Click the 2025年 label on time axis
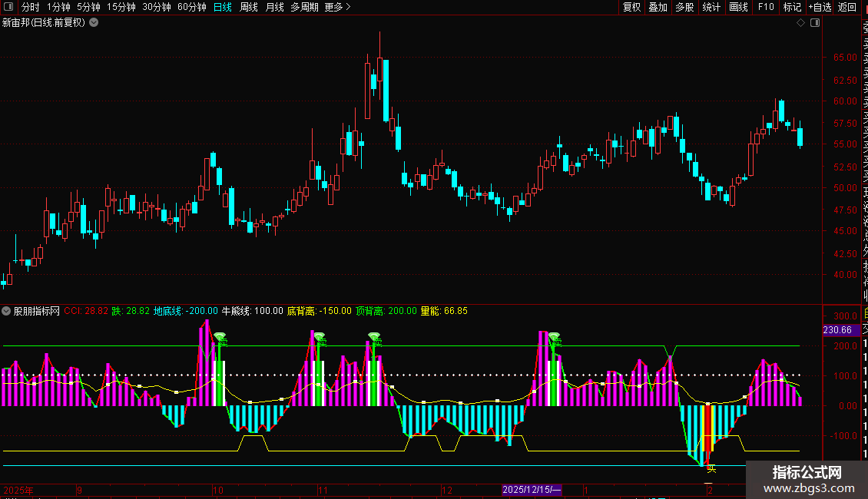Viewport: 868px width, 499px height. point(18,490)
